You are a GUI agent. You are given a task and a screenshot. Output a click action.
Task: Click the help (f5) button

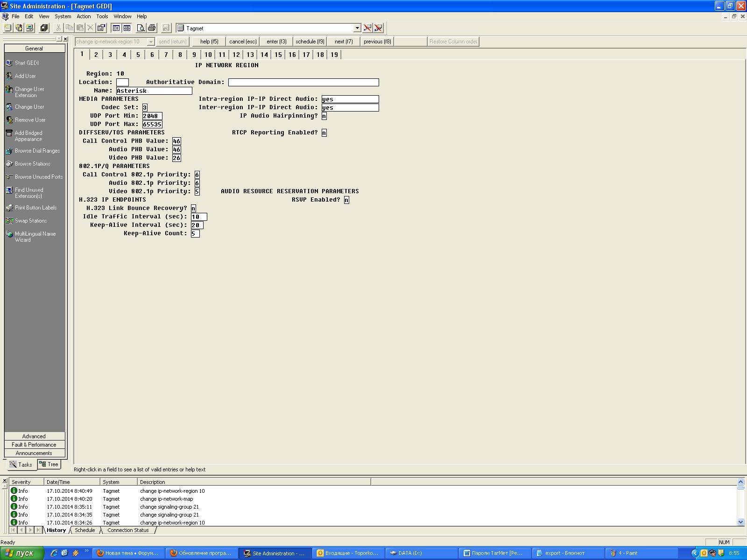click(209, 42)
